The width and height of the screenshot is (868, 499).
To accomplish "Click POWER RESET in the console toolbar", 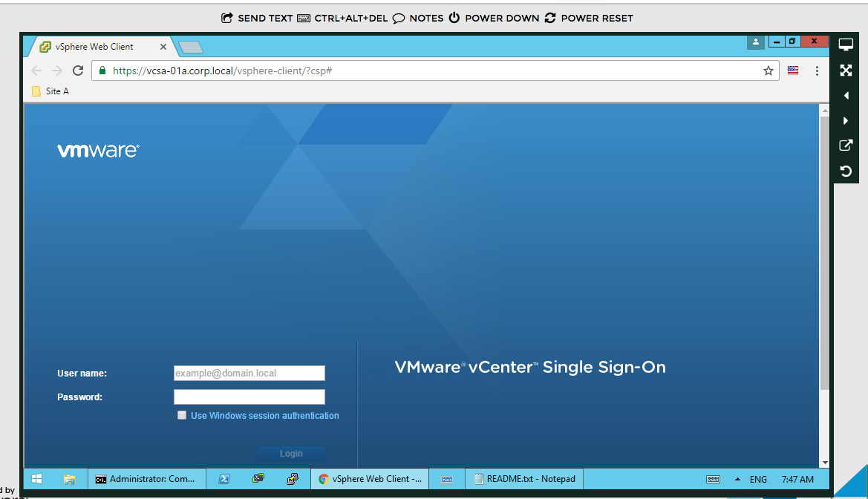I will 589,18.
